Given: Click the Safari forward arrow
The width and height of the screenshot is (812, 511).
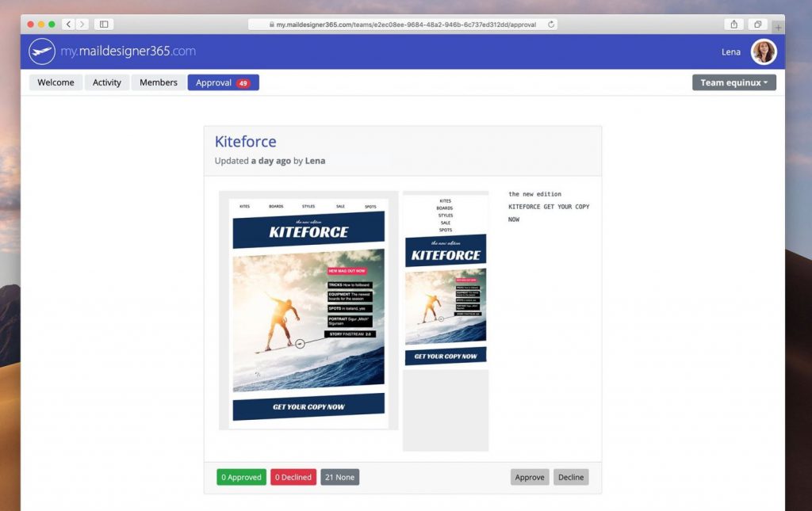Looking at the screenshot, I should coord(82,25).
